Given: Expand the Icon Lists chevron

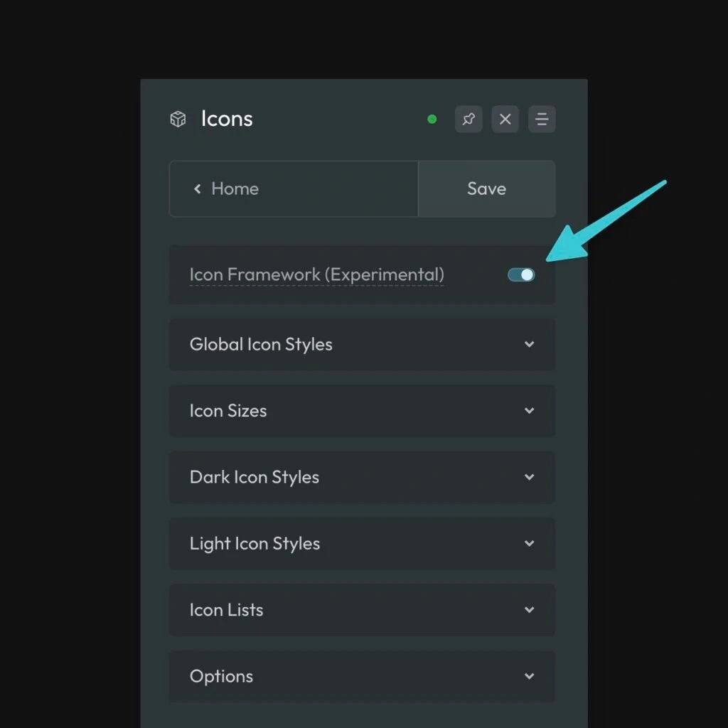Looking at the screenshot, I should coord(529,610).
